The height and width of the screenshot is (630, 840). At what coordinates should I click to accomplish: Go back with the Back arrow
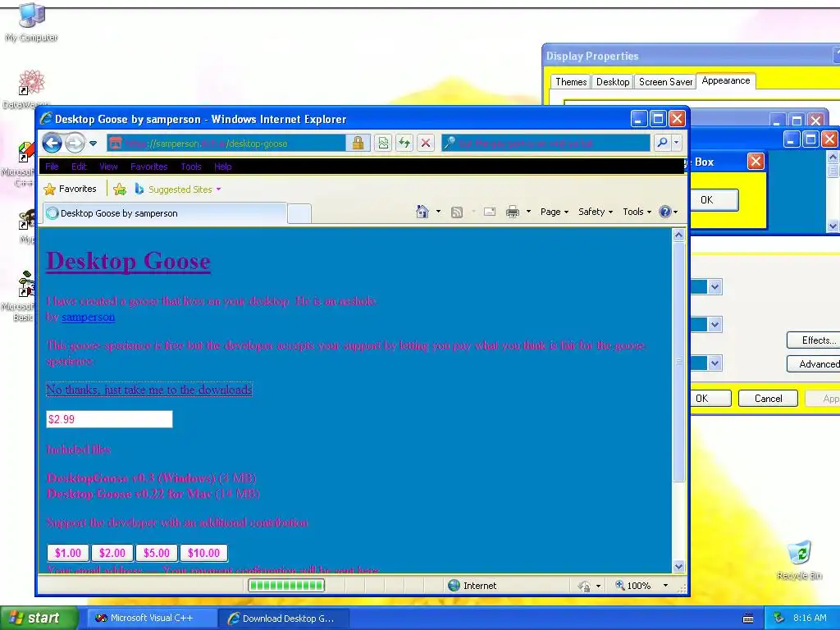(x=52, y=143)
